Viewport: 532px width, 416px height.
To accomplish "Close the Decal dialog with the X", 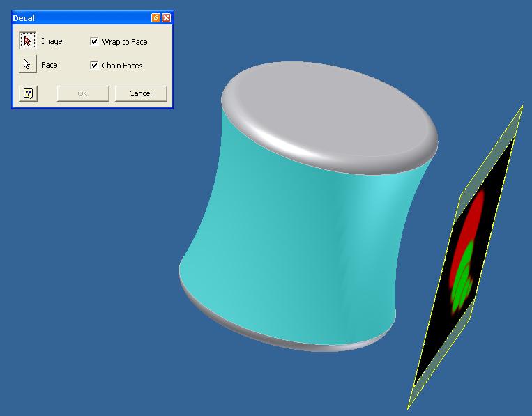I will [x=166, y=18].
